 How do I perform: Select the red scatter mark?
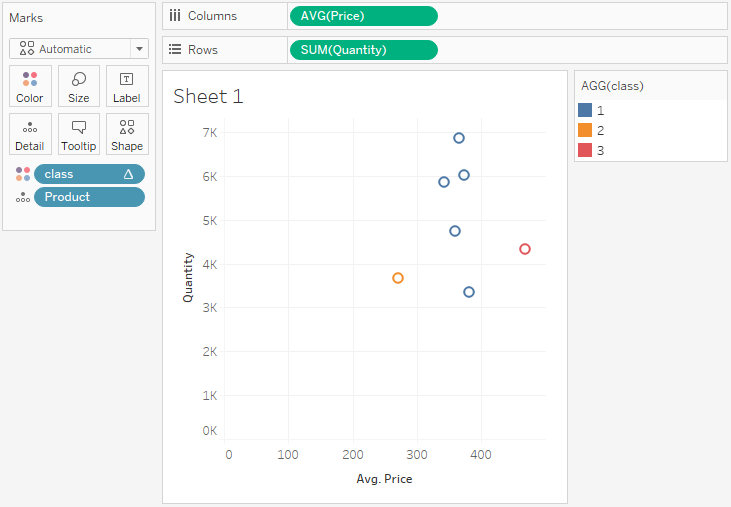pyautogui.click(x=525, y=249)
